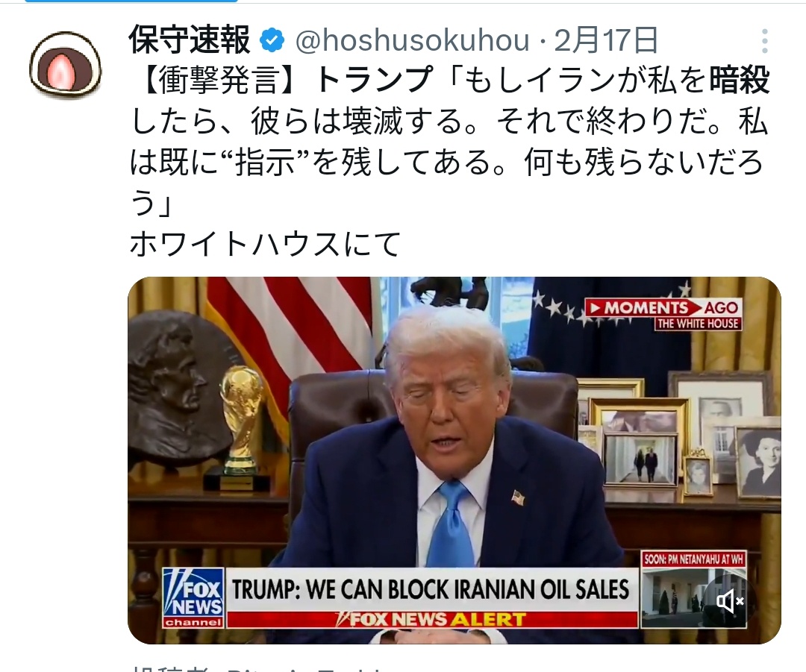Open the three-dot more options menu
The width and height of the screenshot is (806, 672).
coord(765,40)
